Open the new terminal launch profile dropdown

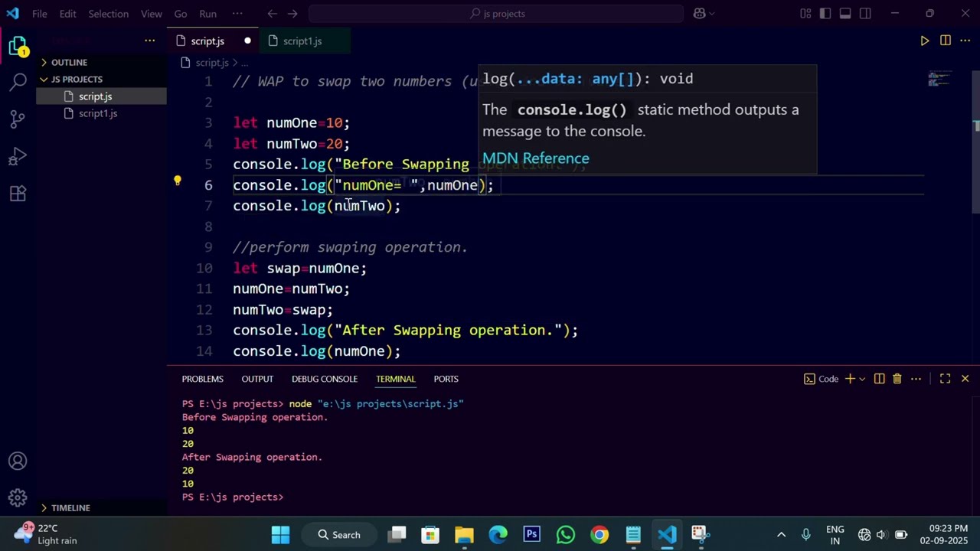pos(862,379)
